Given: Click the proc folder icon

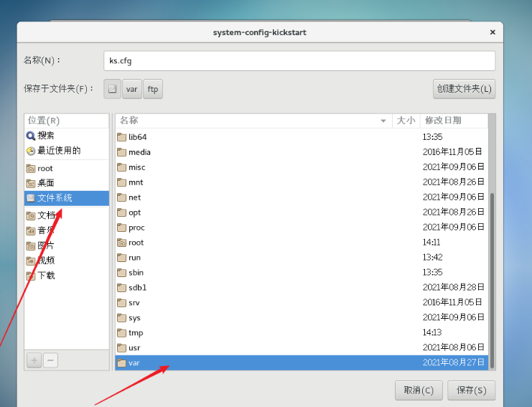Looking at the screenshot, I should [x=121, y=228].
